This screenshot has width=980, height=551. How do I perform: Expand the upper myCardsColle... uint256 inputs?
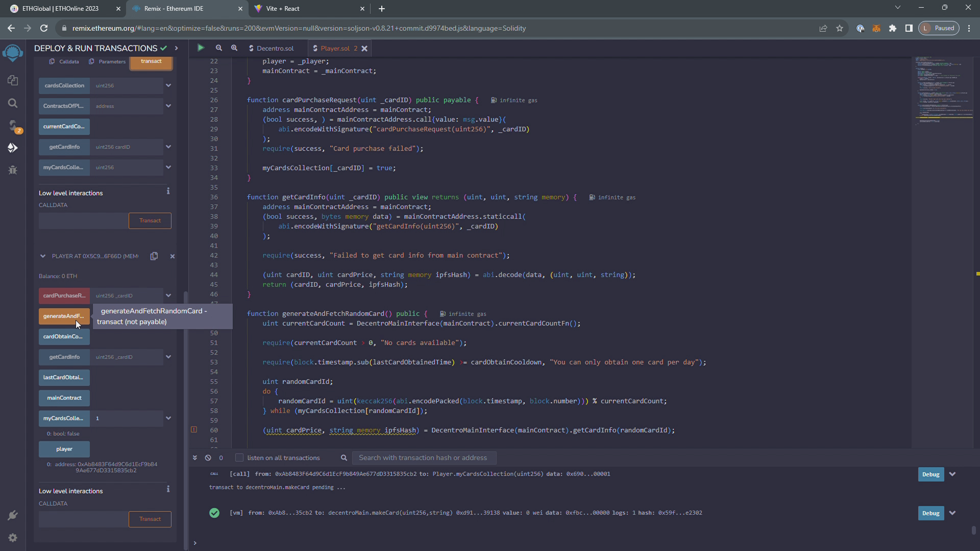click(x=168, y=167)
